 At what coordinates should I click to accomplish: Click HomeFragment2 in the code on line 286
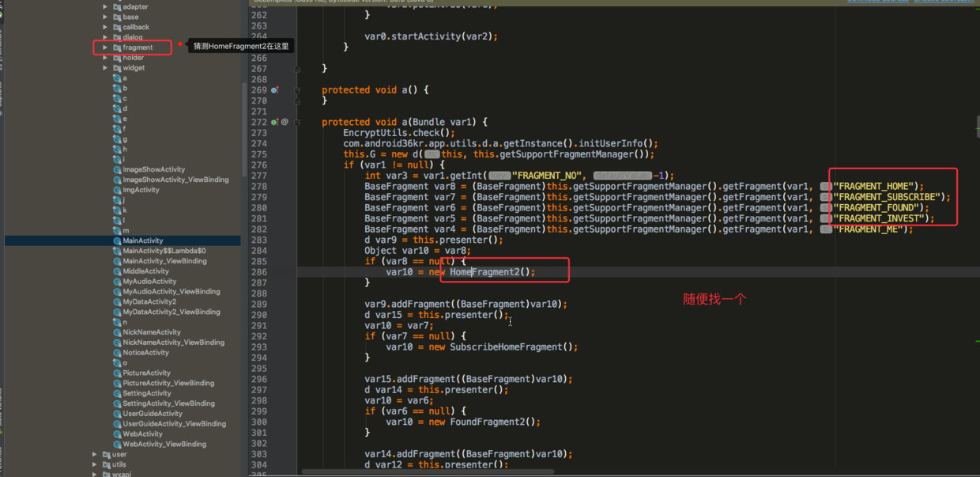[484, 272]
